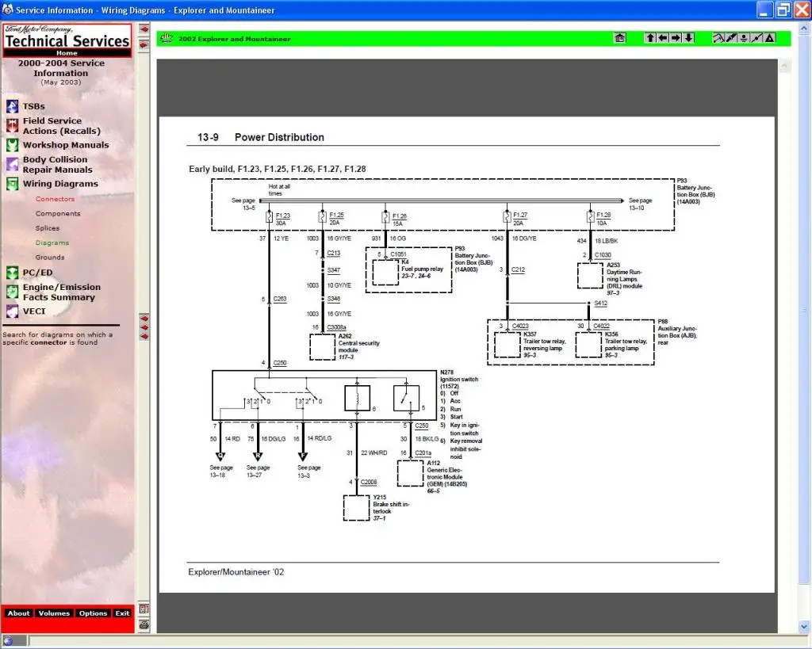This screenshot has height=649, width=812.
Task: Open the splice toolbar icon
Action: [x=756, y=38]
